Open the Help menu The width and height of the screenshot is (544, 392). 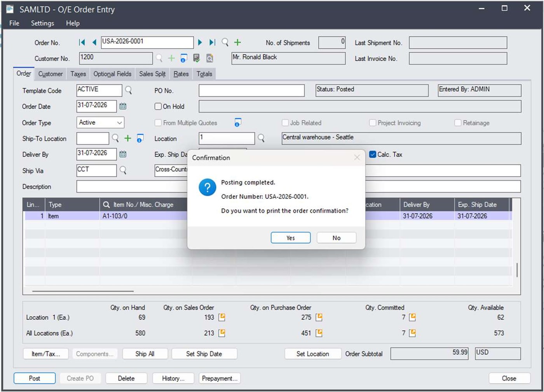pos(73,23)
